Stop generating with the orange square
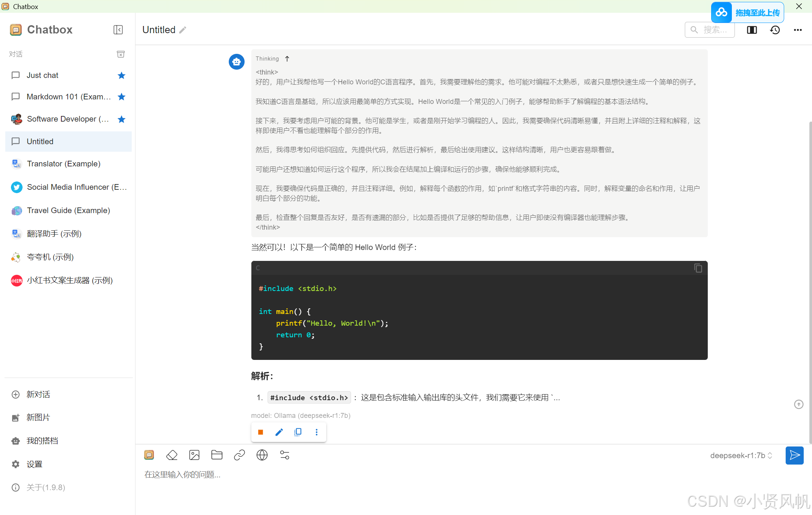Screen dimensions: 812x515 [x=260, y=432]
